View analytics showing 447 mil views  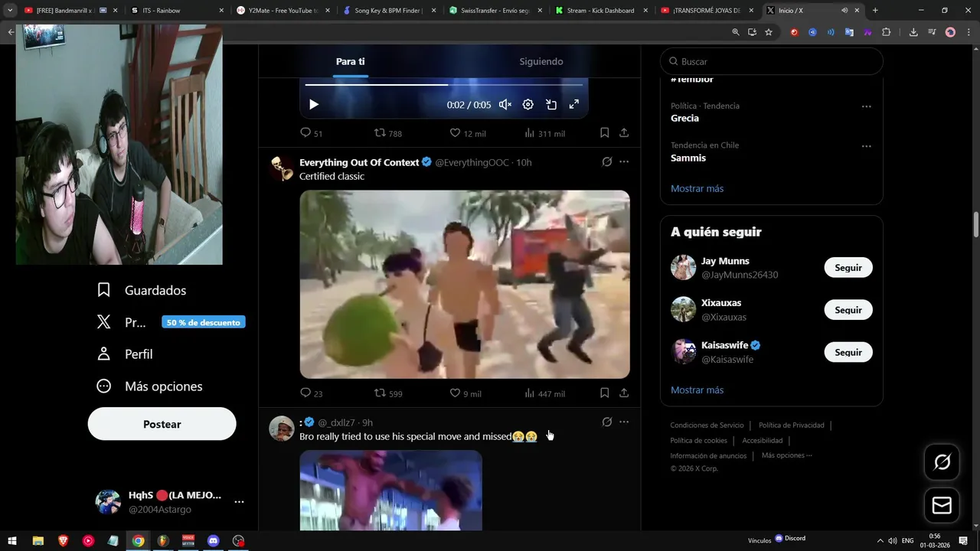coord(544,393)
